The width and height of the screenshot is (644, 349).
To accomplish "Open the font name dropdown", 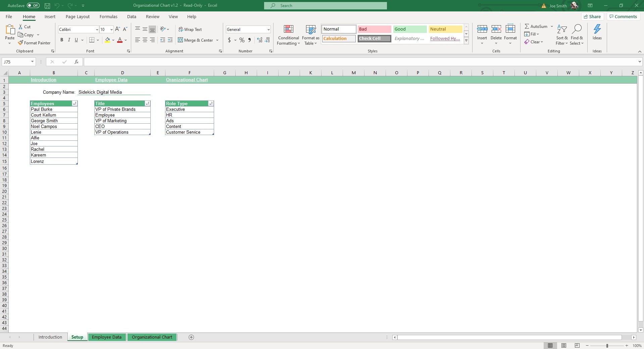I will tap(97, 30).
